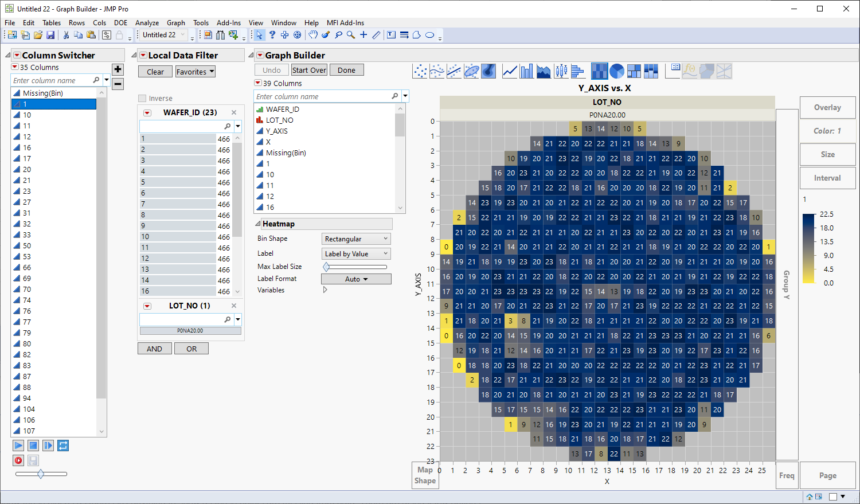The image size is (860, 504).
Task: Enable the Inverse checkbox
Action: click(x=143, y=99)
